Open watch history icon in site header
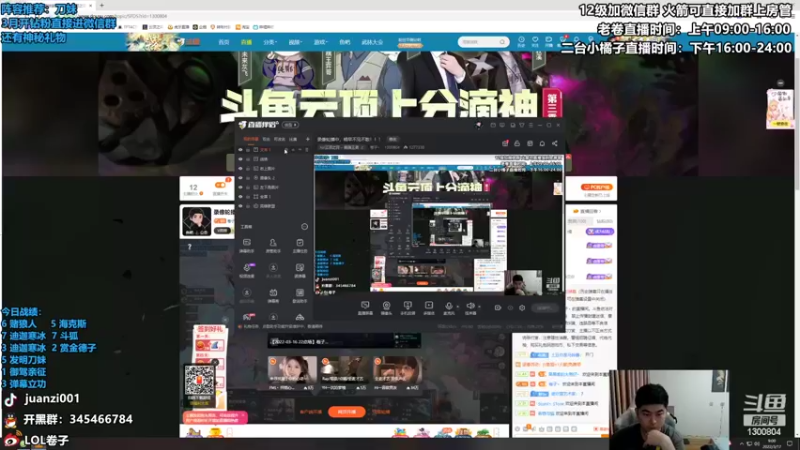Viewport: 800px width, 450px height. pyautogui.click(x=521, y=41)
